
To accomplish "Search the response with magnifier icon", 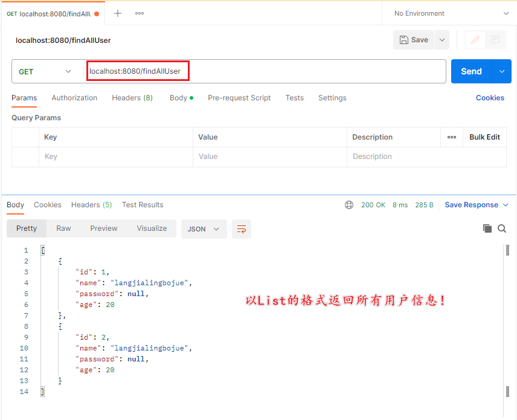I will 502,228.
